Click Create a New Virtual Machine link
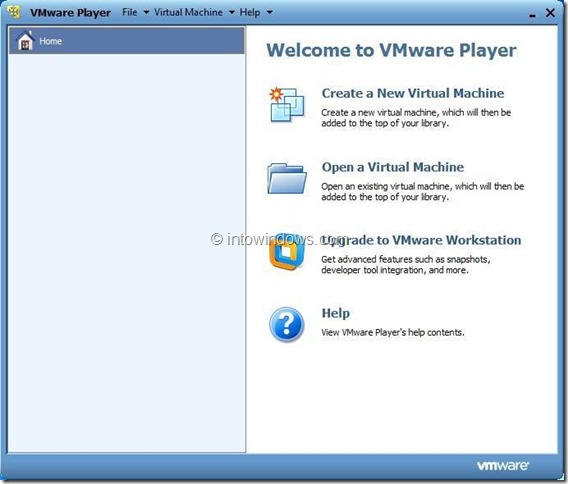568x484 pixels. pos(413,93)
